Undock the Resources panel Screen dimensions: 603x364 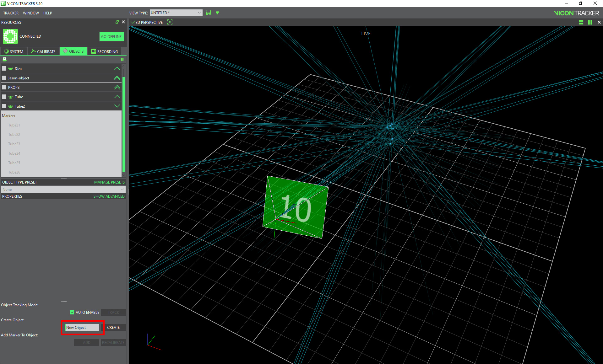tap(117, 22)
